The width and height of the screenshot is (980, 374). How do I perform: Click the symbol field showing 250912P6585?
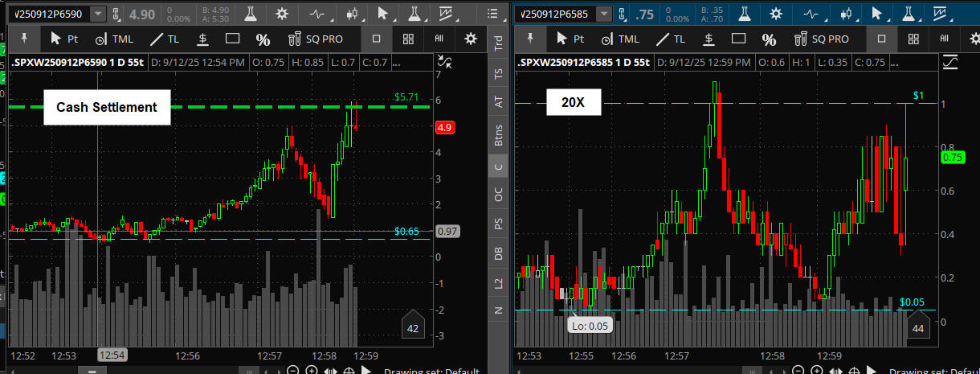(x=554, y=14)
